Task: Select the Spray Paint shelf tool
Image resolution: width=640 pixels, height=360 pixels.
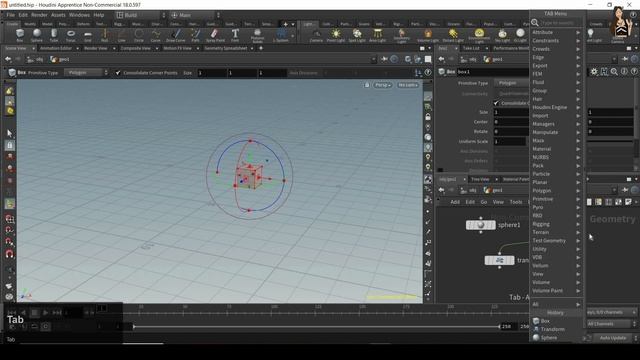Action: [215, 35]
